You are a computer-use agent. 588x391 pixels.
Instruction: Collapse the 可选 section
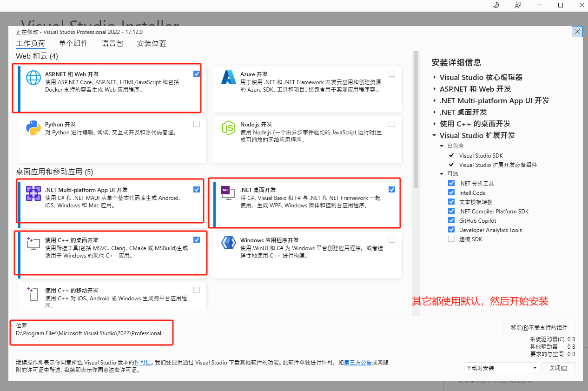[x=442, y=174]
